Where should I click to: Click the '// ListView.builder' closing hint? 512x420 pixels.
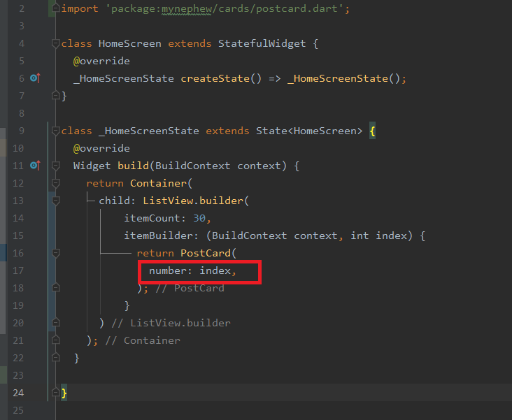(171, 323)
